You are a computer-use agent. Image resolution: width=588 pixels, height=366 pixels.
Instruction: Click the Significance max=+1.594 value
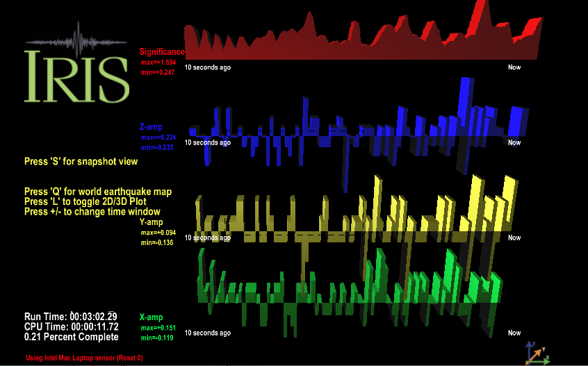pyautogui.click(x=158, y=63)
